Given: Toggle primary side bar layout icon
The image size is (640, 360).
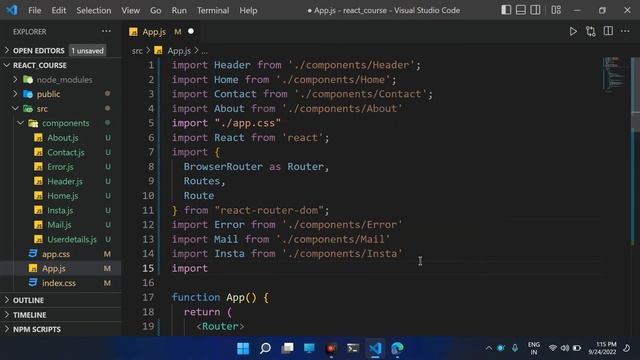Looking at the screenshot, I should click(x=506, y=10).
